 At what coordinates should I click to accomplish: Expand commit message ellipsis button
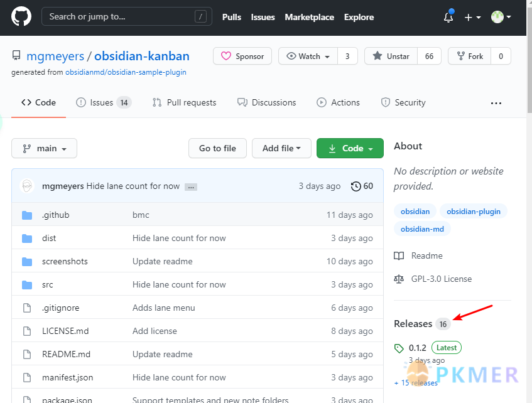pyautogui.click(x=191, y=187)
